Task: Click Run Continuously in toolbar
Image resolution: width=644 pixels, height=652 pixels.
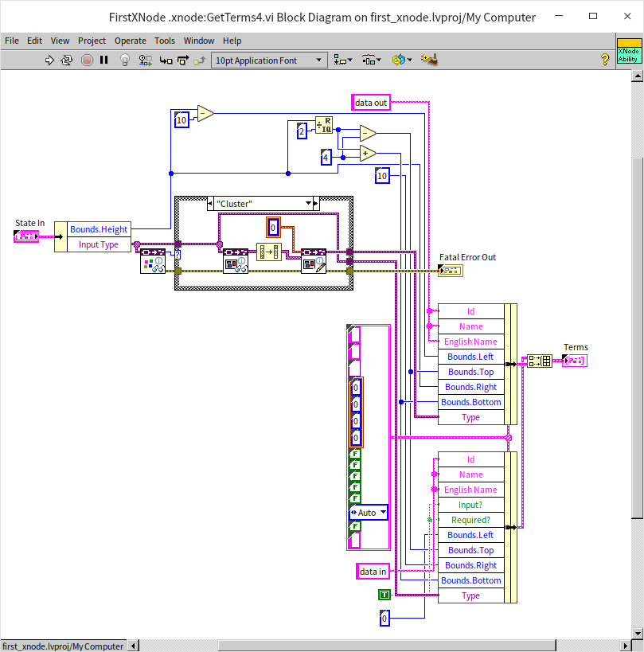Action: tap(68, 60)
